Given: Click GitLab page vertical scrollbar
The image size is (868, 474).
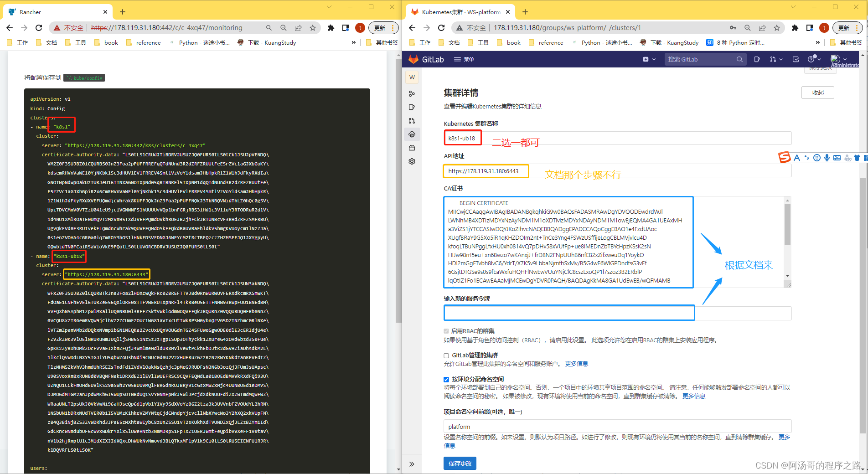Looking at the screenshot, I should coord(862,305).
